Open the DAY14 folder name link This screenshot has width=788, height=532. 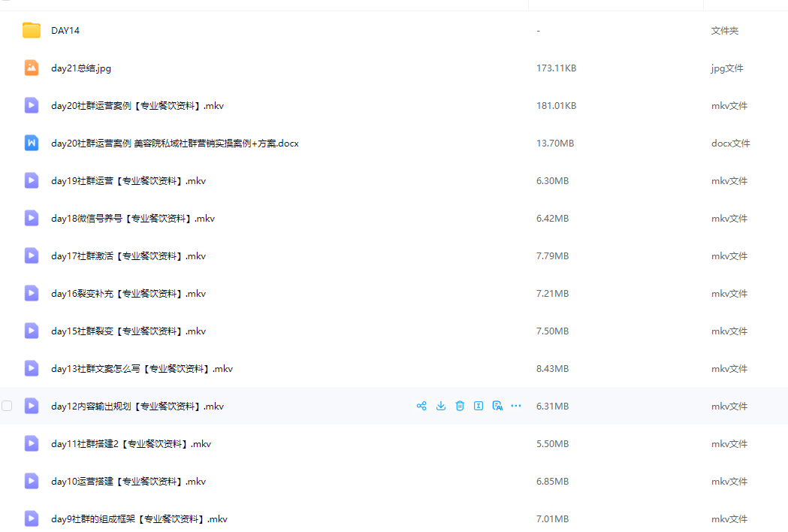tap(65, 31)
